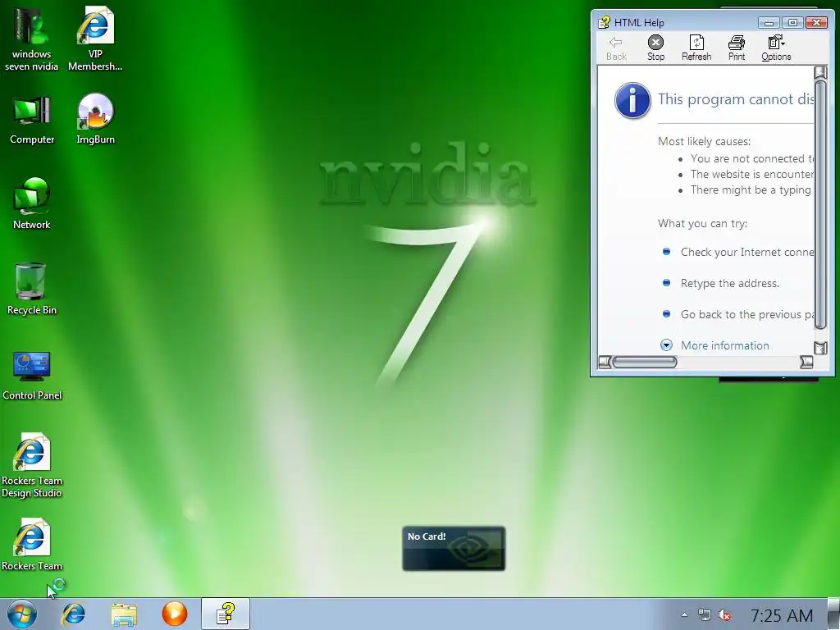Click "There might be a typing" bullet text

click(751, 189)
